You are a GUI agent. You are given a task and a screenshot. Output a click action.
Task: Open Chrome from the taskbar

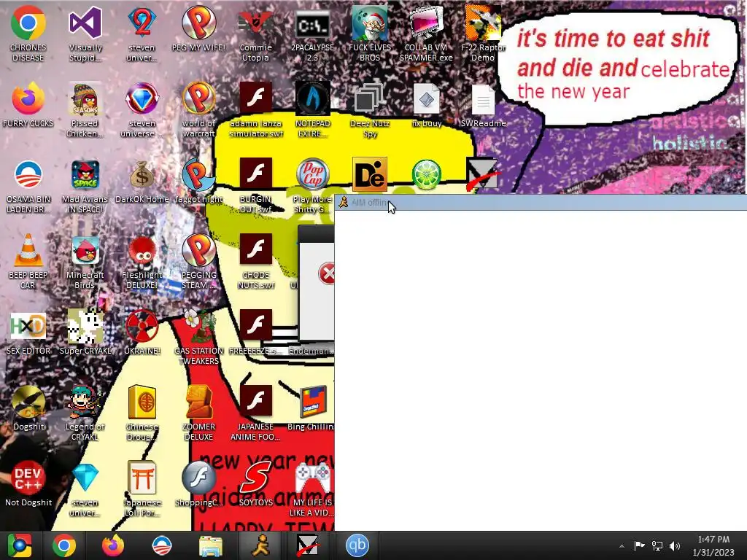[x=64, y=545]
